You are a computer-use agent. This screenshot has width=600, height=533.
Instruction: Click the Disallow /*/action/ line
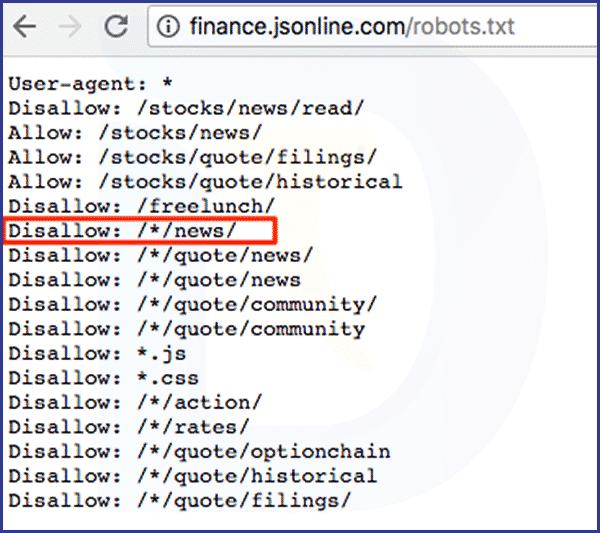point(135,403)
